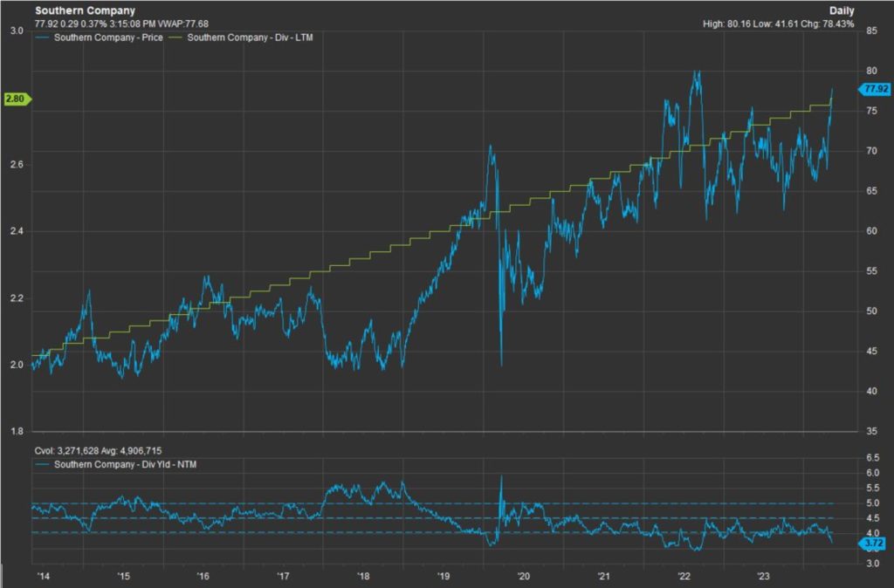Click the VWAP:77.68 quote line
Screen dimensions: 894x588
coord(121,24)
